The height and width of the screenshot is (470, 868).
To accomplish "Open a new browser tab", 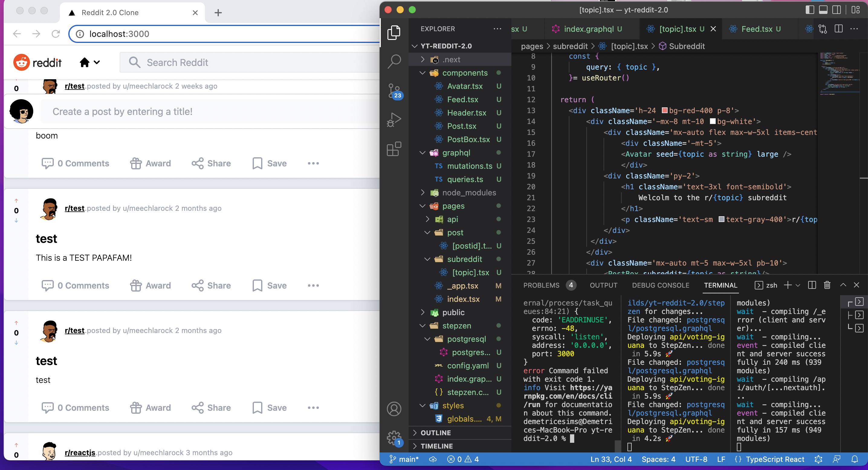I will pos(218,13).
